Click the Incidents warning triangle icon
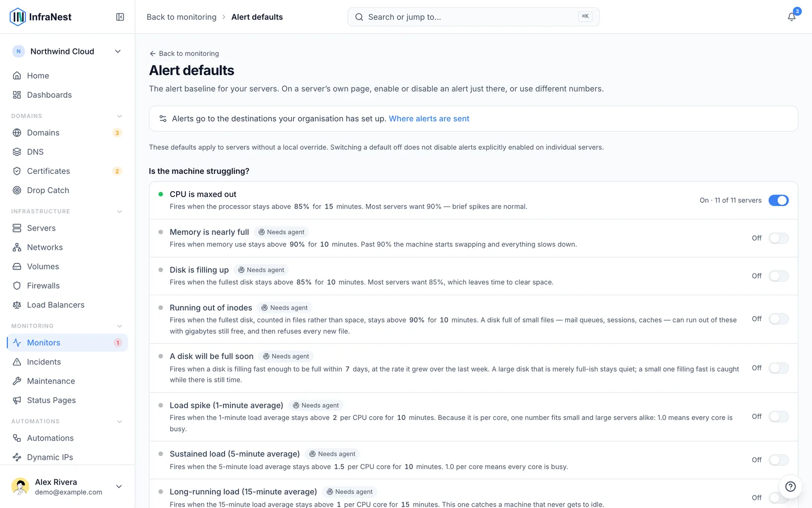Viewport: 812px width, 508px height. pyautogui.click(x=17, y=362)
